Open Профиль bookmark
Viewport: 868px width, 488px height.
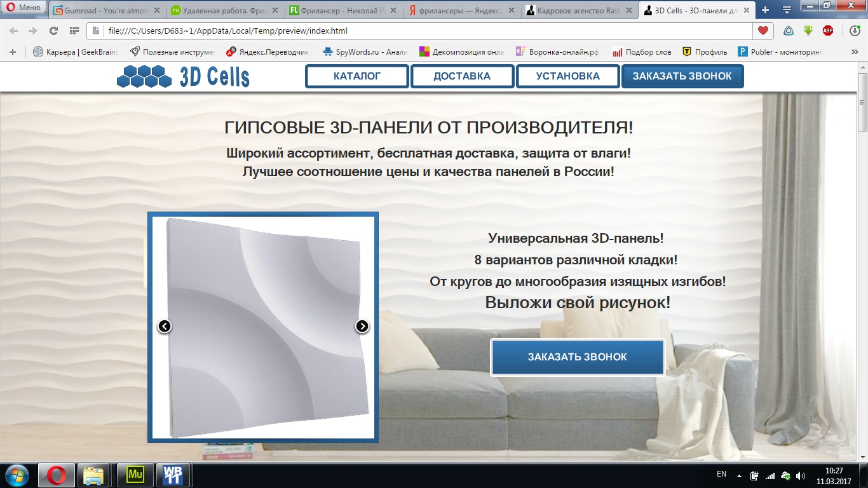(705, 52)
